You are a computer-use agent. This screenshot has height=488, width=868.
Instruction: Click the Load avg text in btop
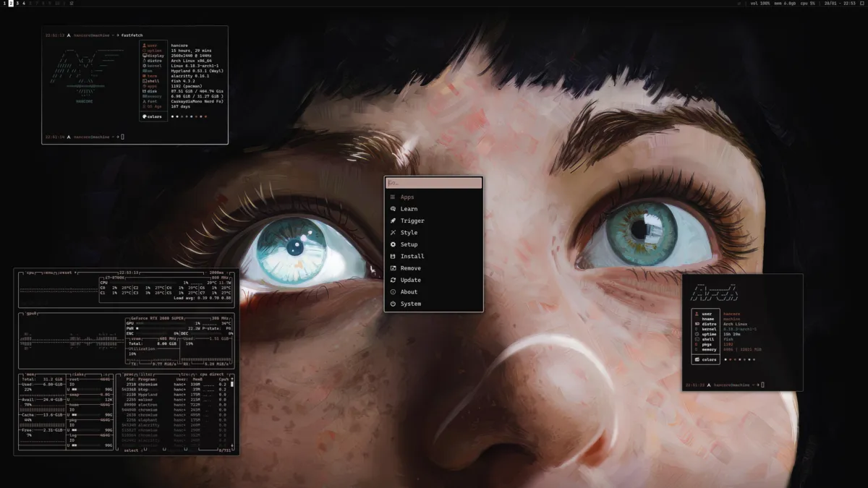[202, 298]
